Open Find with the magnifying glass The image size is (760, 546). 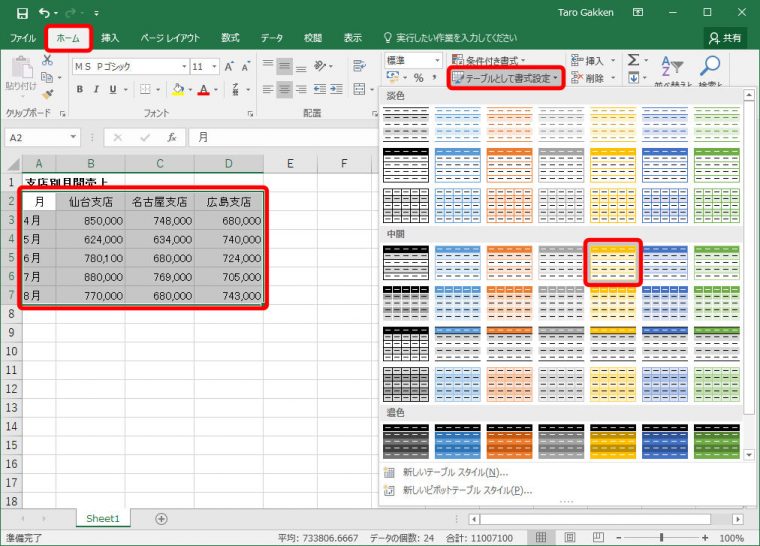(710, 66)
